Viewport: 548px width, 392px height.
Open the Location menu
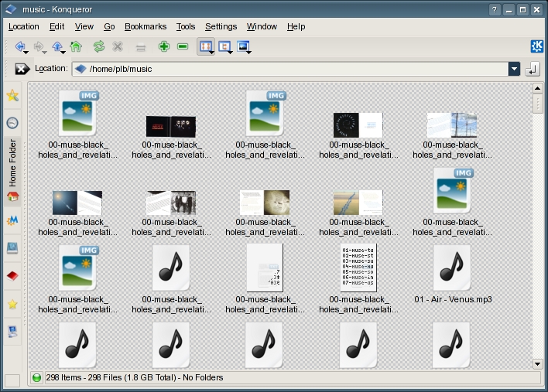pyautogui.click(x=24, y=26)
